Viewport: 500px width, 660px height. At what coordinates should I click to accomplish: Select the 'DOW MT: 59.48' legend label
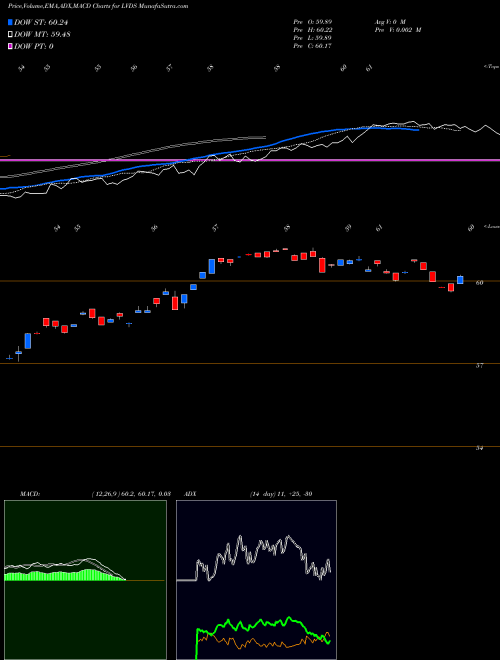pyautogui.click(x=42, y=34)
